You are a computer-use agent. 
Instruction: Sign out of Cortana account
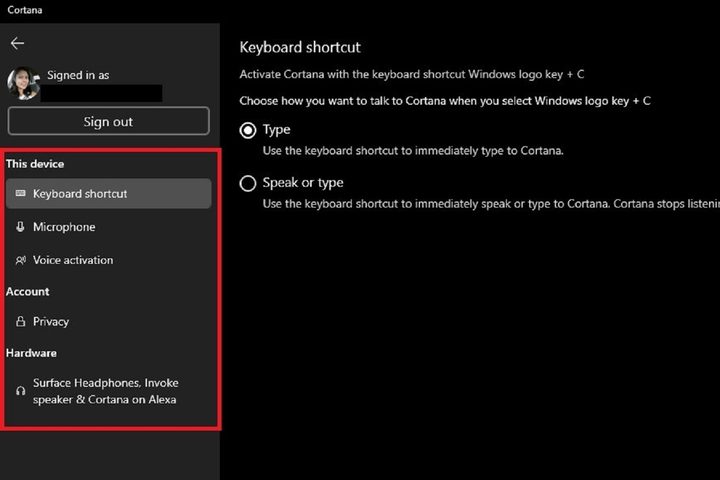click(108, 121)
